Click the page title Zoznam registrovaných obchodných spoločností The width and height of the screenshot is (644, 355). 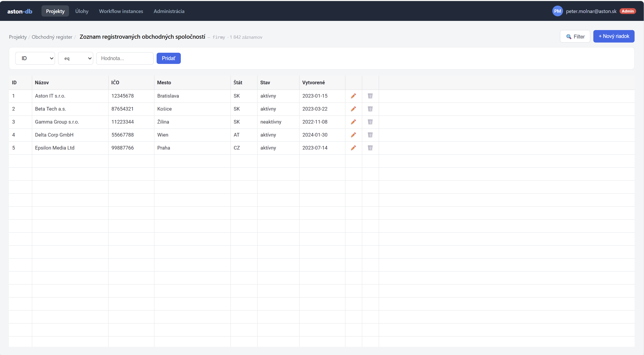coord(142,37)
